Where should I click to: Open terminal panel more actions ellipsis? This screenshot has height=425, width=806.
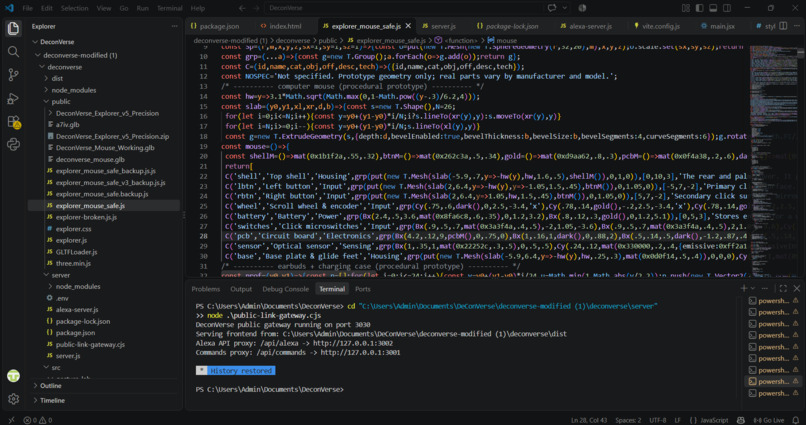click(764, 288)
